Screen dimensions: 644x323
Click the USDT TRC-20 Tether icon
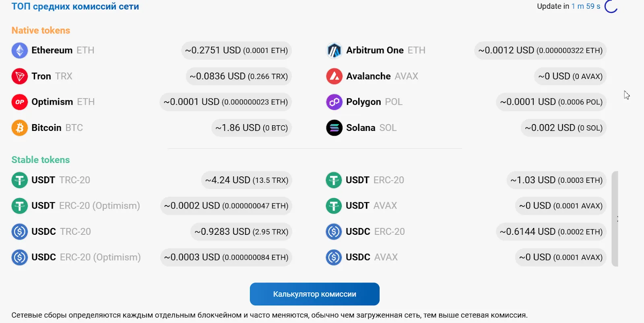[x=19, y=180]
